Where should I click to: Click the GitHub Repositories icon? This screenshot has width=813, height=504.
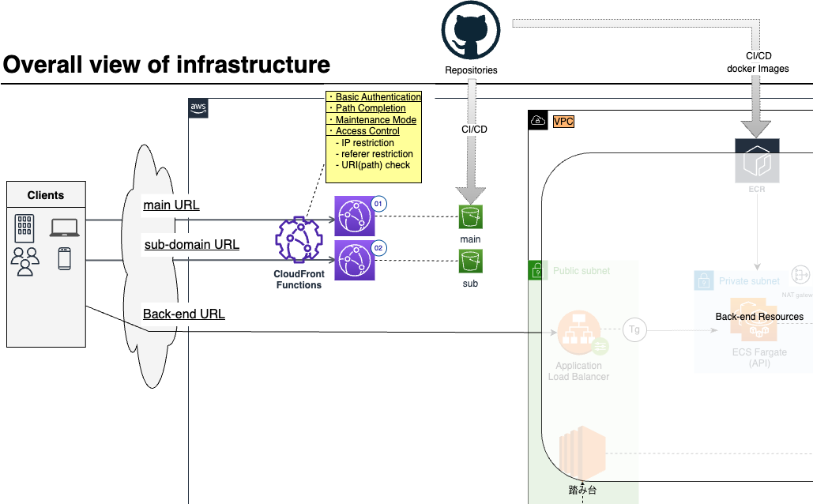(x=470, y=31)
